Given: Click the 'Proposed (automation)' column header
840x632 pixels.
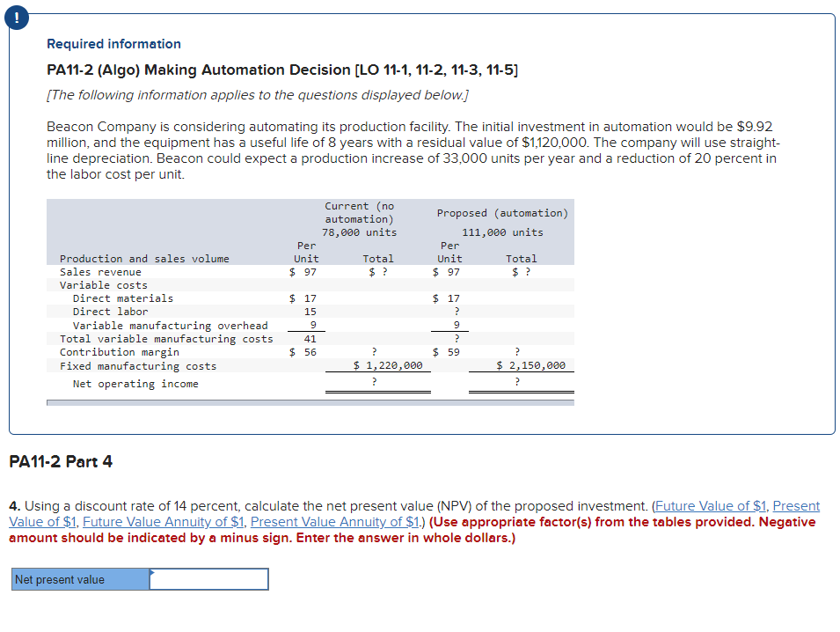Looking at the screenshot, I should pyautogui.click(x=502, y=213).
